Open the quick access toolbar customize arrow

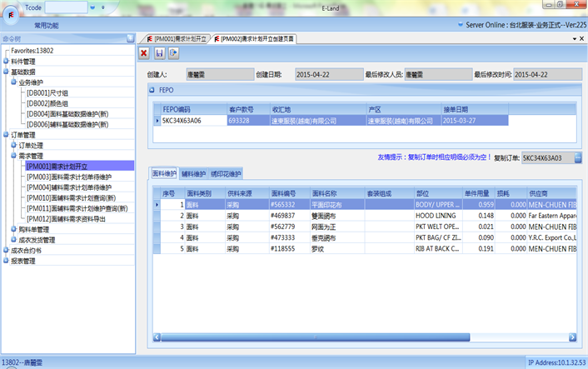click(x=102, y=7)
